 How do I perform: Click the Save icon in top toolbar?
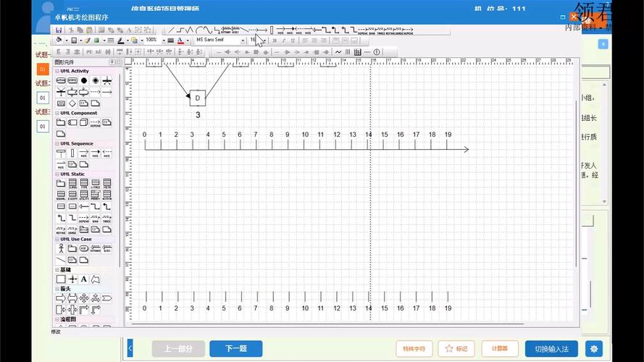tap(59, 30)
